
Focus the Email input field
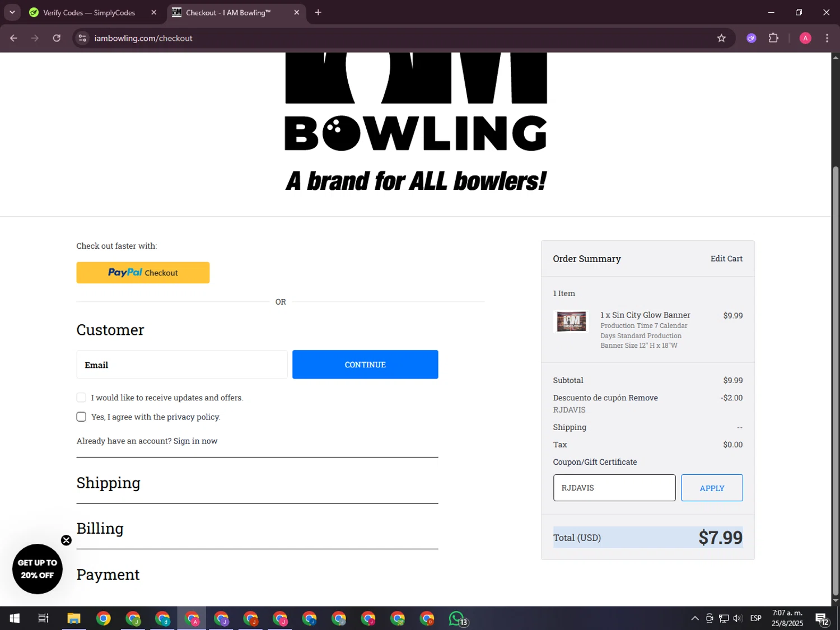click(182, 365)
